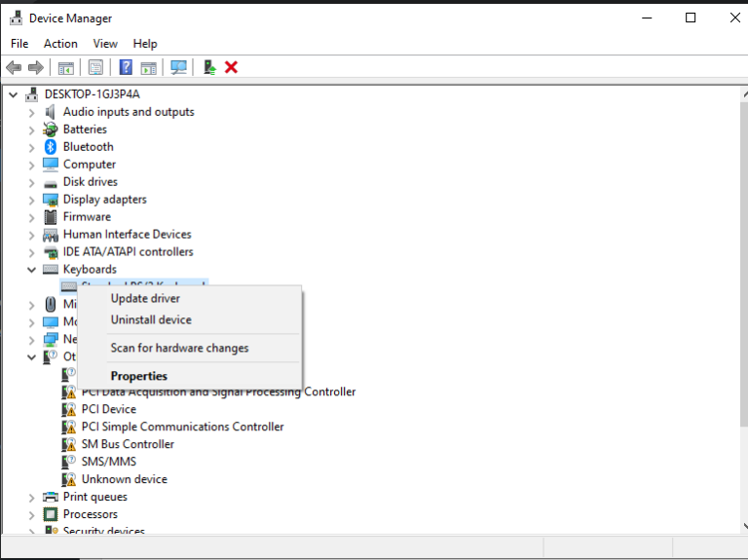Click the Update driver toolbar icon
This screenshot has width=748, height=560.
point(208,67)
